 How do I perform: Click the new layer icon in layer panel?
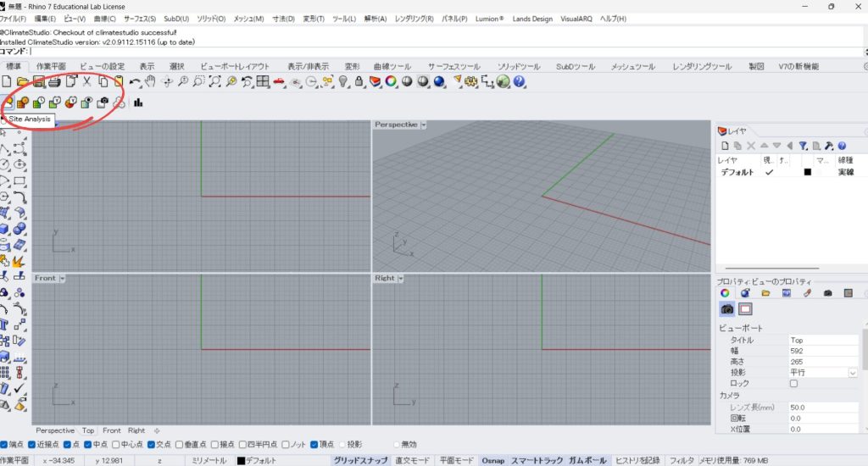pyautogui.click(x=725, y=146)
